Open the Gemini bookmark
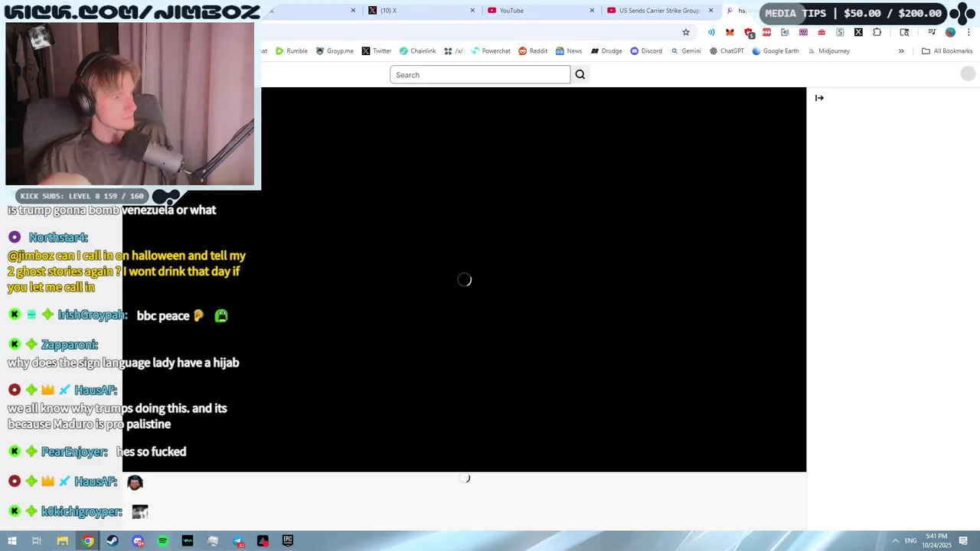980x551 pixels. [686, 51]
